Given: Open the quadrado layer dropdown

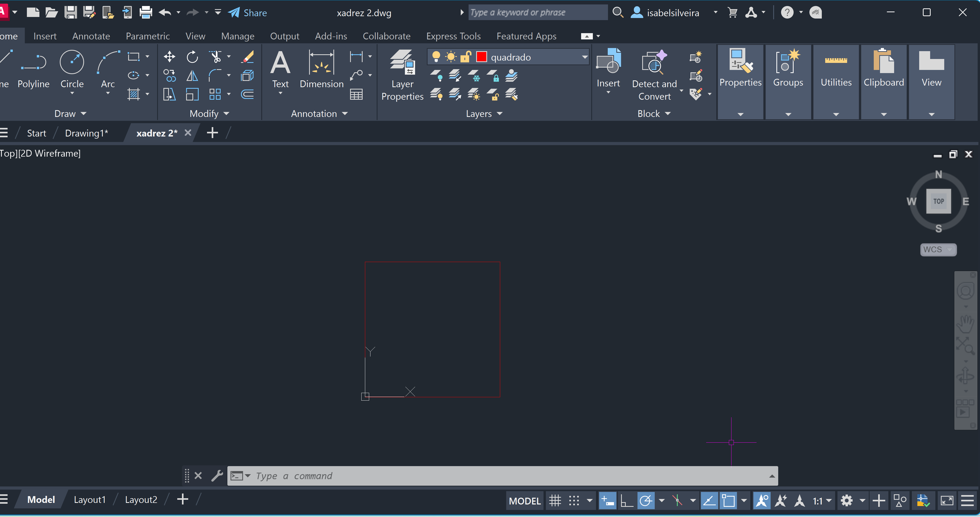Looking at the screenshot, I should tap(584, 57).
